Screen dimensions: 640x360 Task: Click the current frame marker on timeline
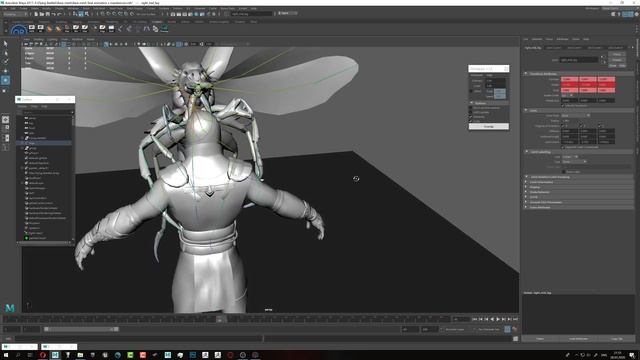pos(220,319)
